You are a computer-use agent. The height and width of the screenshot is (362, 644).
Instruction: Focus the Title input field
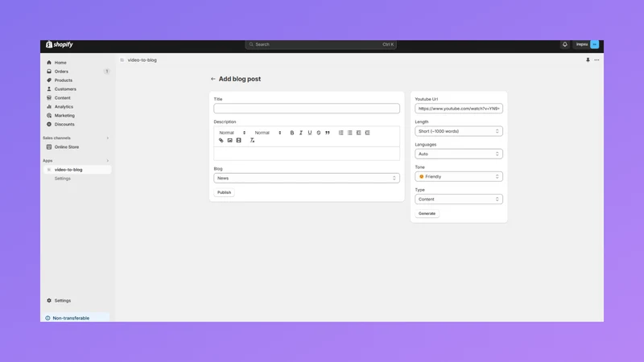[307, 109]
